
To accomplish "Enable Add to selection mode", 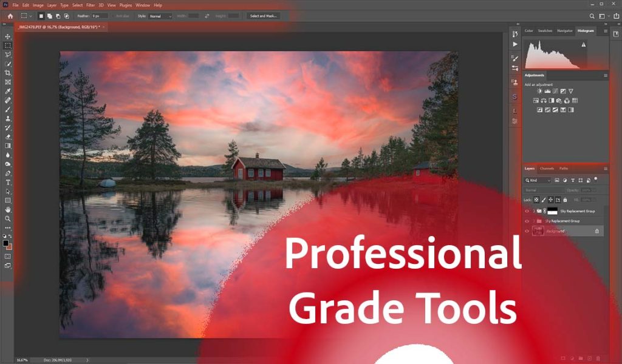I will (x=49, y=16).
